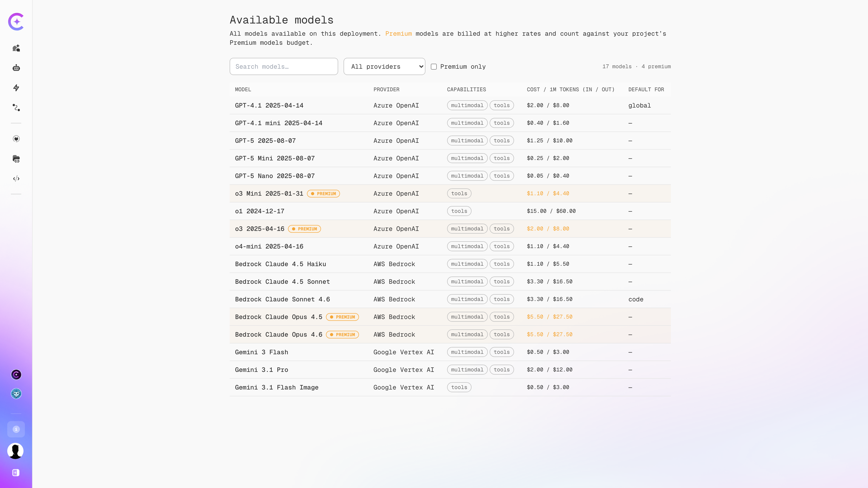Open the code brackets sidebar icon

pos(16,178)
